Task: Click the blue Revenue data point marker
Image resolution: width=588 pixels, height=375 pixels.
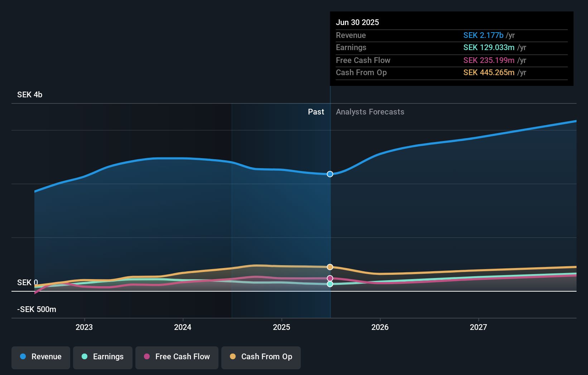Action: (x=330, y=174)
